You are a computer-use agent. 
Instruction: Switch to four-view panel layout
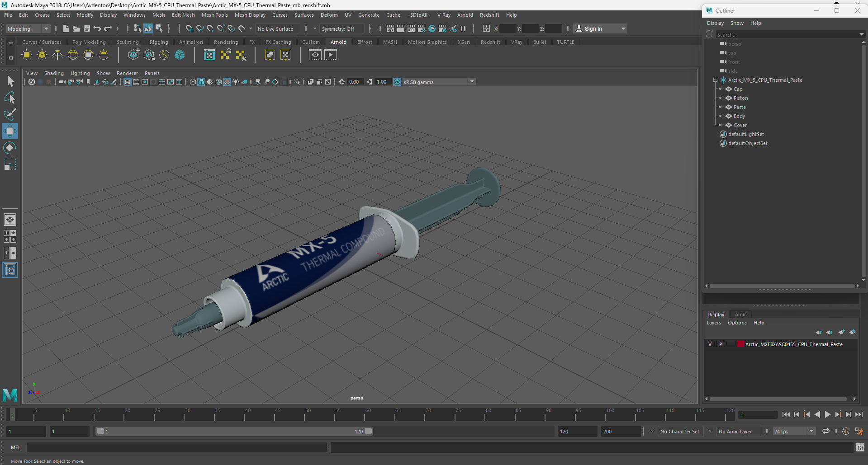(10, 236)
